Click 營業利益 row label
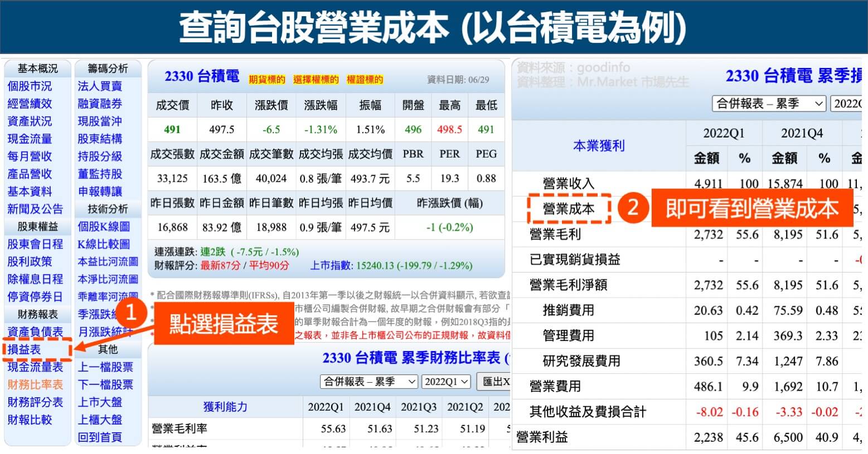This screenshot has height=454, width=868. (542, 437)
